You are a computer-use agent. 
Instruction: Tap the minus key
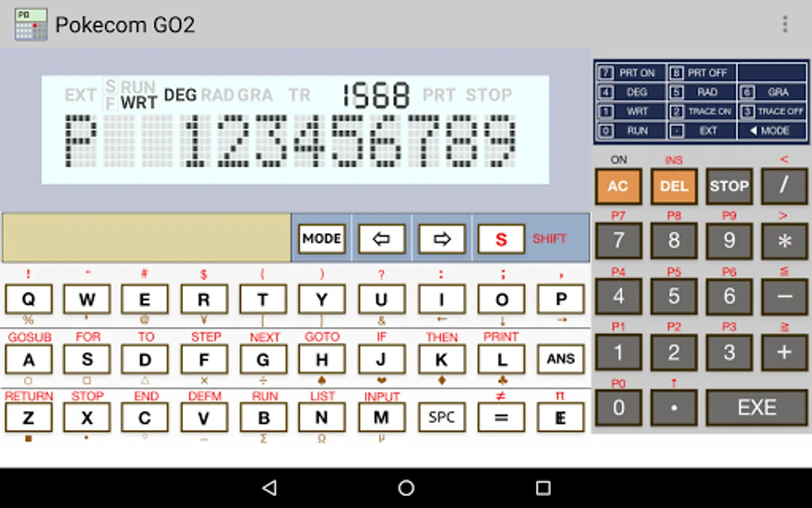(x=784, y=296)
